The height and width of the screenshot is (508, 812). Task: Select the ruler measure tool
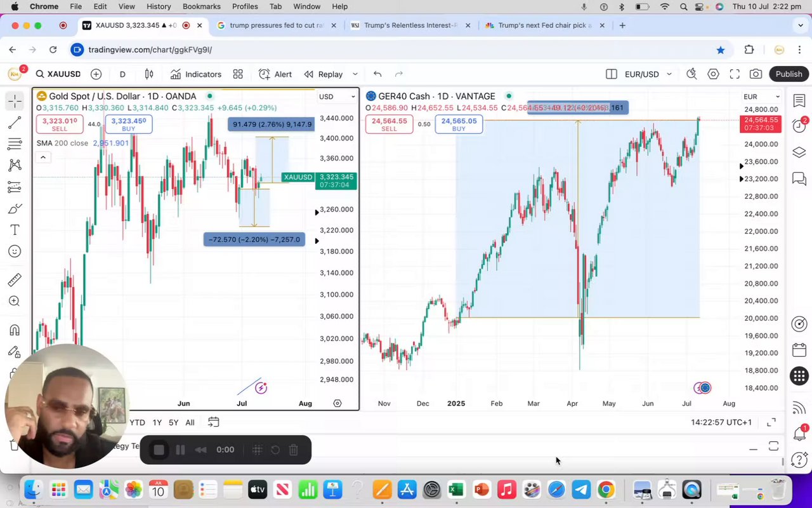tap(15, 279)
